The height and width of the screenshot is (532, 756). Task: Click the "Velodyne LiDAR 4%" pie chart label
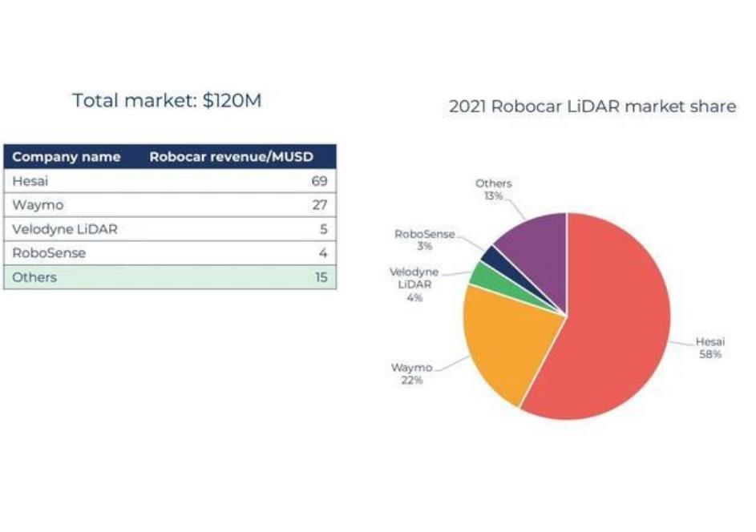point(414,284)
